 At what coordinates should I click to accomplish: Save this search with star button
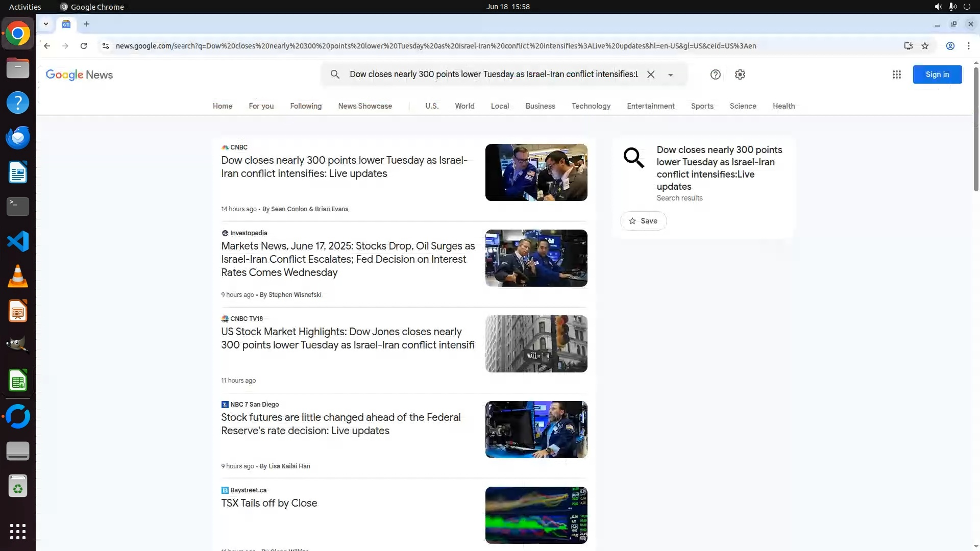643,221
